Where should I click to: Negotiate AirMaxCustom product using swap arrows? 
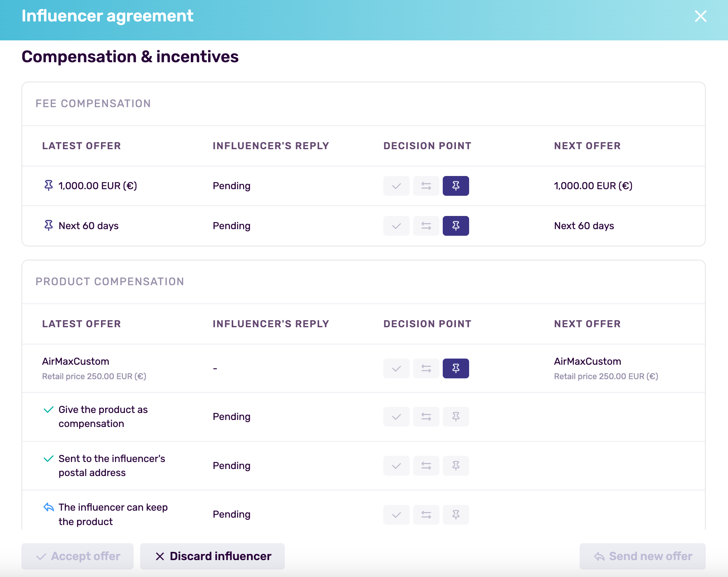click(426, 368)
